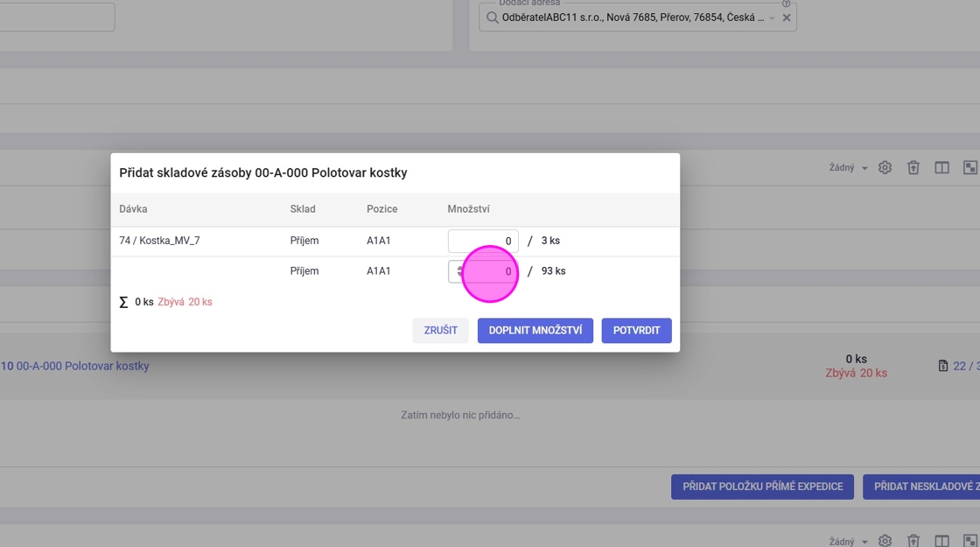This screenshot has height=547, width=980.
Task: Confirm with the POTVRDIT button
Action: pos(636,330)
